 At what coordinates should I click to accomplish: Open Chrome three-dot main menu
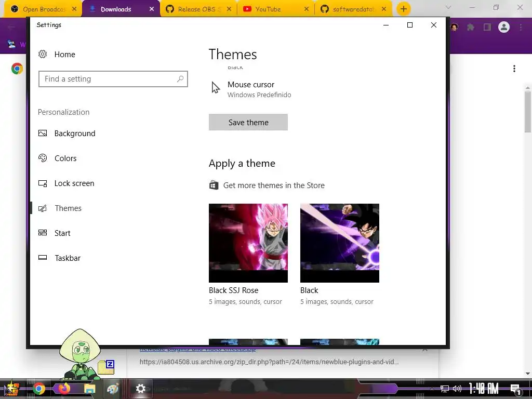click(x=521, y=27)
